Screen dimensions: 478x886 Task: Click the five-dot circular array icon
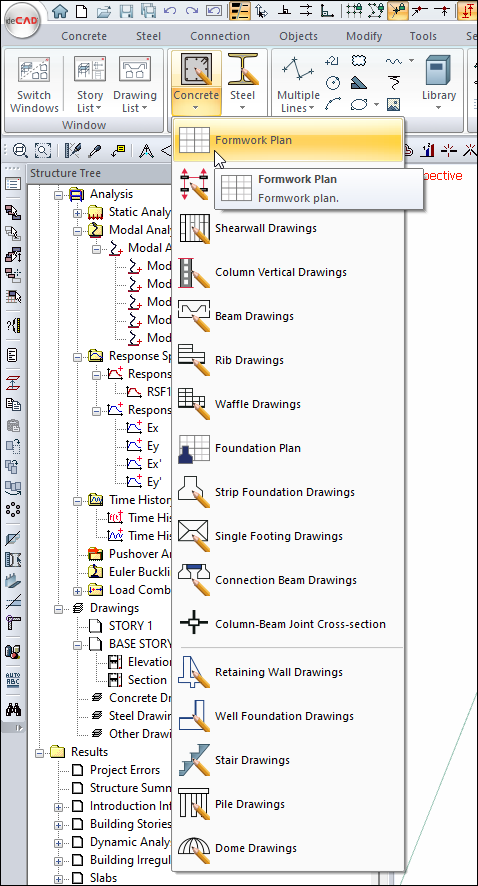[13, 510]
